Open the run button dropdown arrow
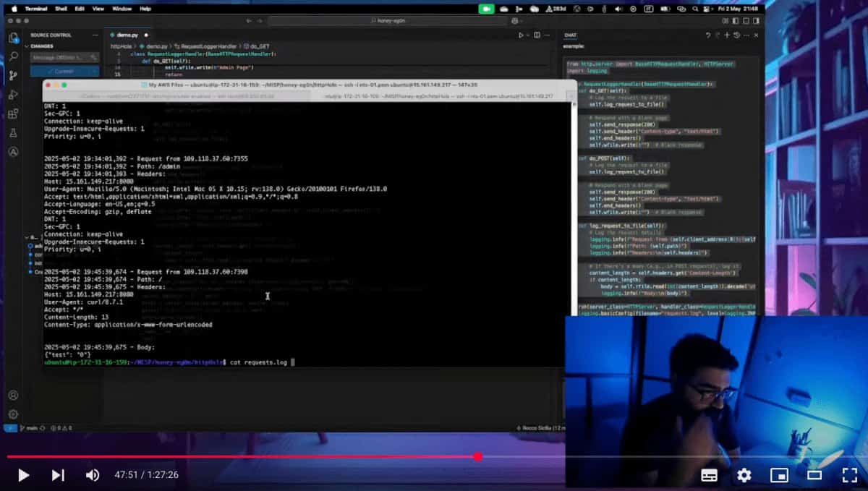 528,34
